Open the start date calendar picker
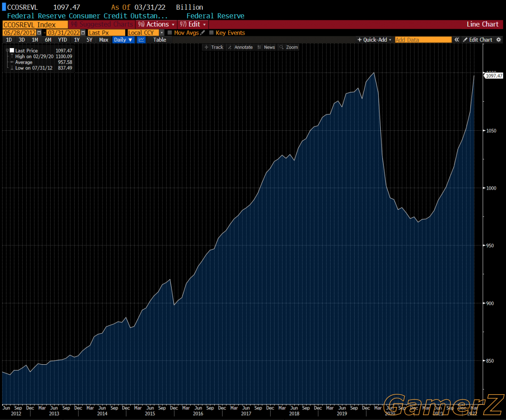The width and height of the screenshot is (506, 420). [39, 32]
